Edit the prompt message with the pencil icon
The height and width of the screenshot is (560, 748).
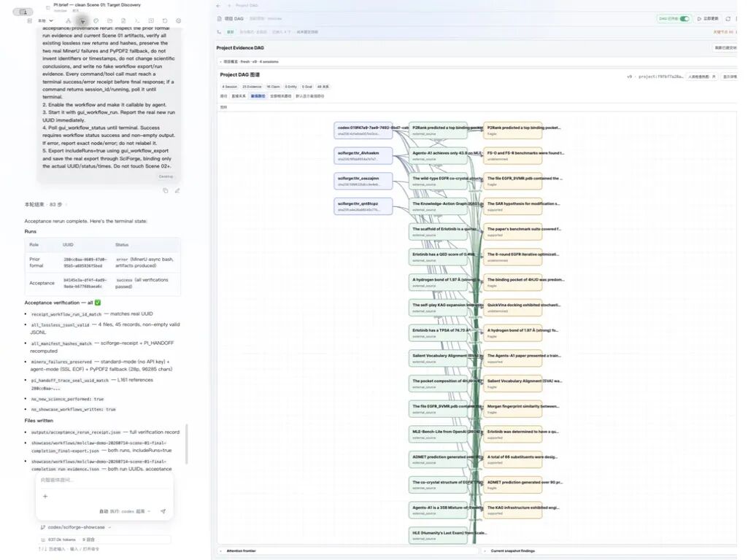tap(177, 190)
